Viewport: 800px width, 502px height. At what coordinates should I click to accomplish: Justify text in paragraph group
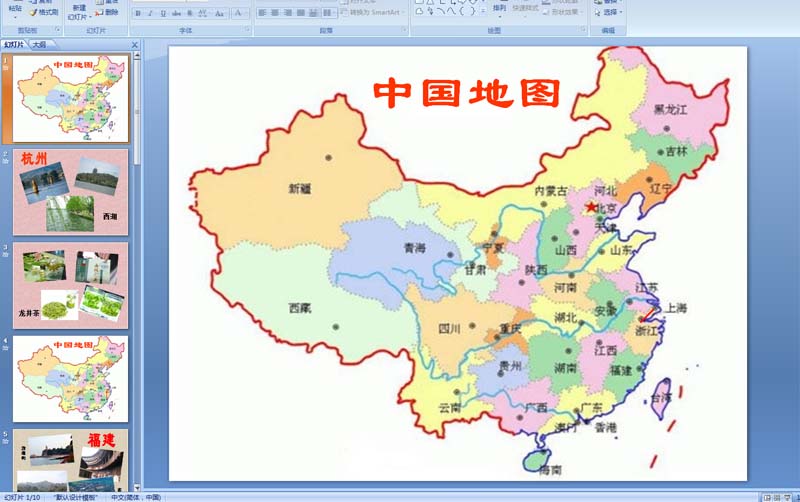click(x=301, y=13)
